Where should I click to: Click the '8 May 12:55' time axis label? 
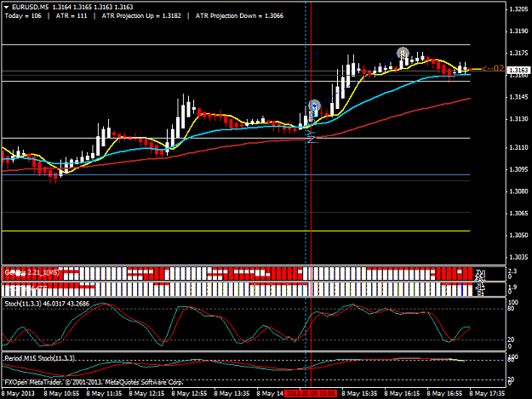(189, 394)
